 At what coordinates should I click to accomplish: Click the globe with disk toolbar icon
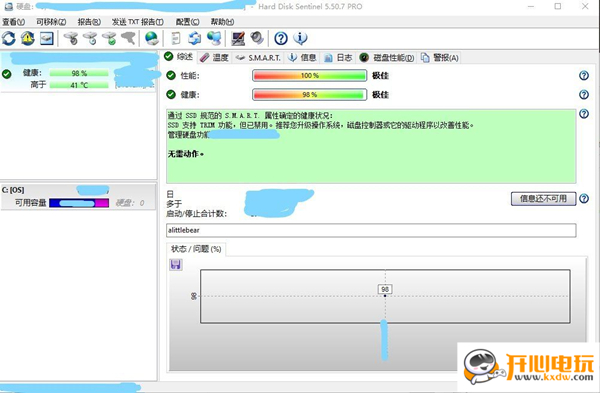click(152, 38)
